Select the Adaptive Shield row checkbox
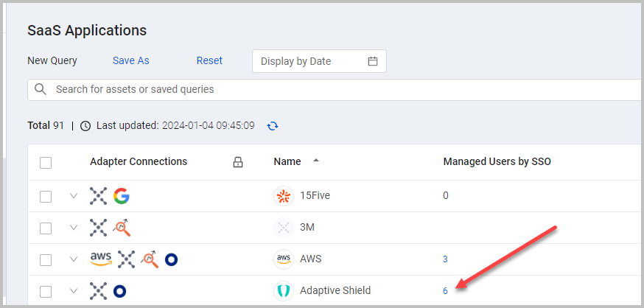This screenshot has width=644, height=308. point(46,292)
